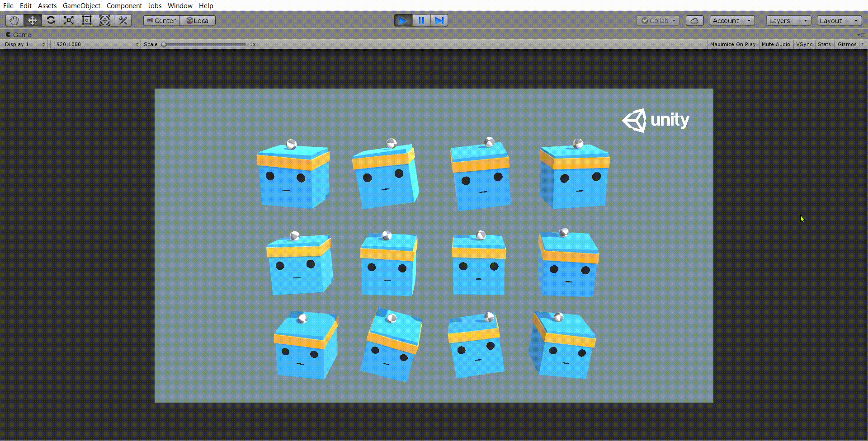
Task: Open the custom editor tools icon
Action: (123, 20)
